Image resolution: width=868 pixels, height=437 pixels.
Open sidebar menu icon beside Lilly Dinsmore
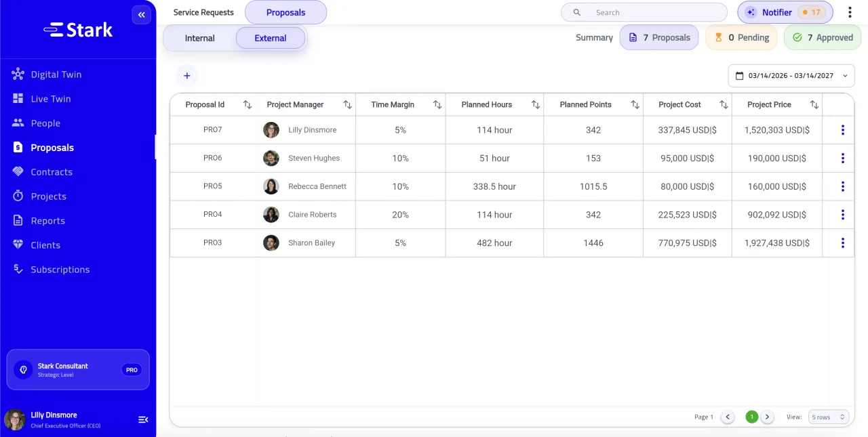click(x=143, y=420)
